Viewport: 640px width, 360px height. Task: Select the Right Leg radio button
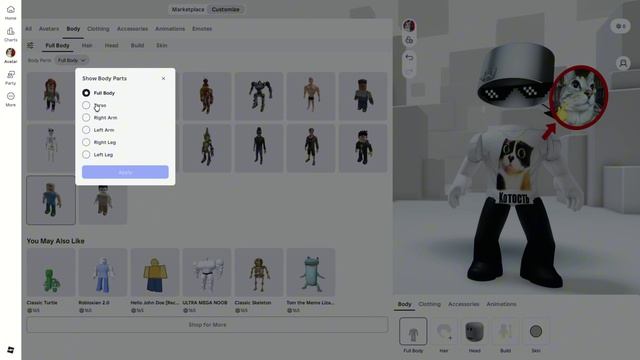click(x=86, y=142)
